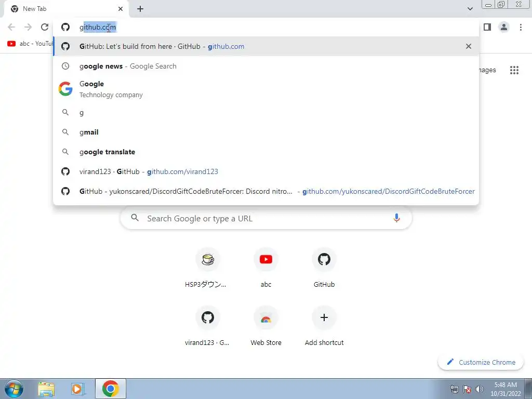Open the abc YouTube shortcut tile

pyautogui.click(x=266, y=268)
